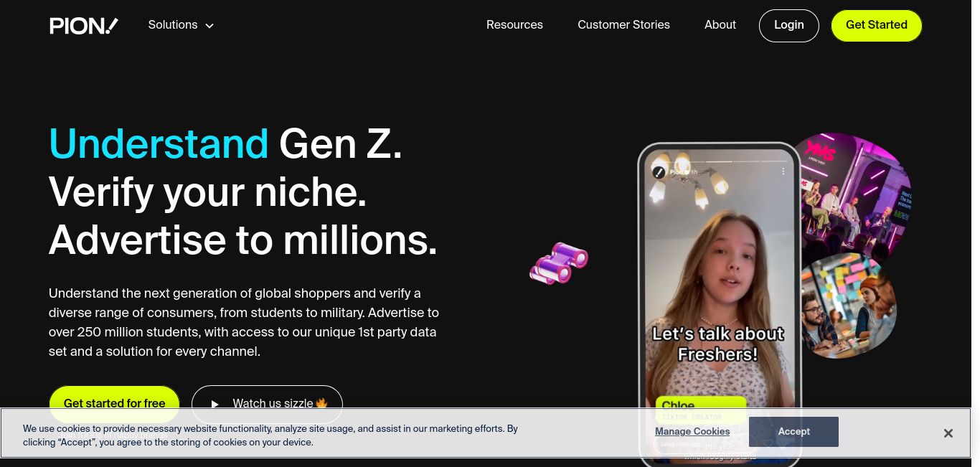Open the About page link
Image resolution: width=980 pixels, height=467 pixels.
coord(720,25)
